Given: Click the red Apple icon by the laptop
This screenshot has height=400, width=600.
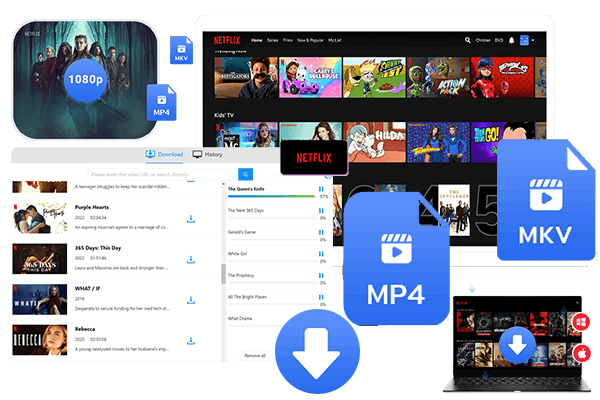Looking at the screenshot, I should pos(582,354).
